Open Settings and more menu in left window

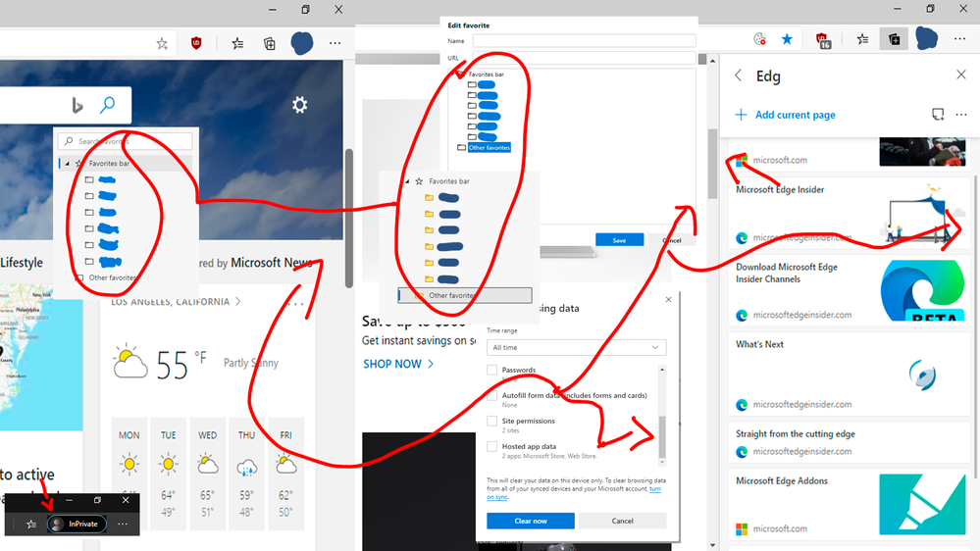click(335, 43)
